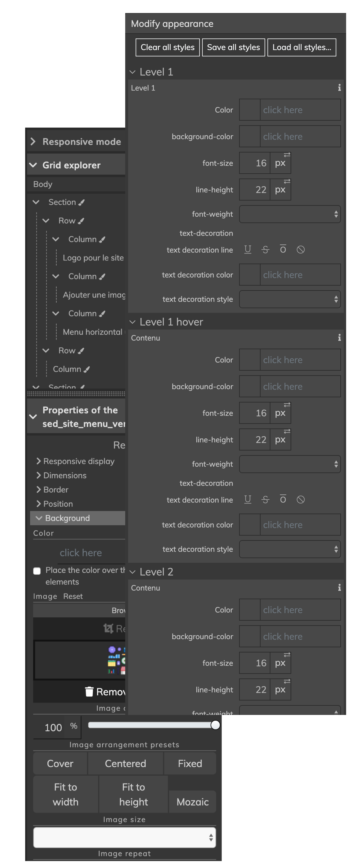Choose the Mozaic image preset

point(192,802)
